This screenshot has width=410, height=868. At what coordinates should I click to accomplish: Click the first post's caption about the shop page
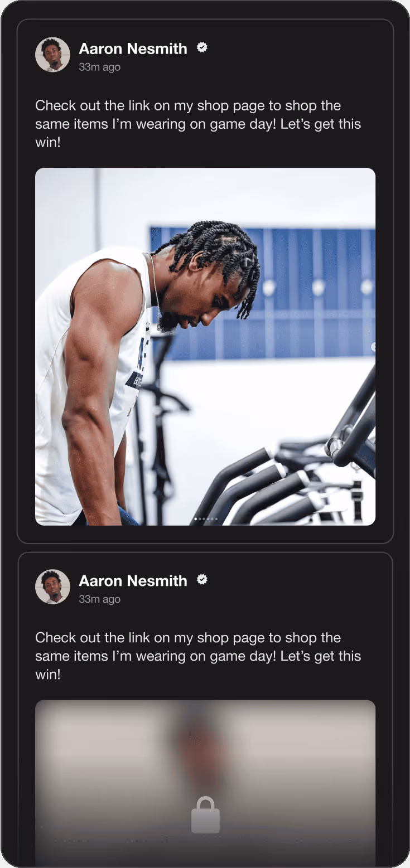pyautogui.click(x=198, y=124)
